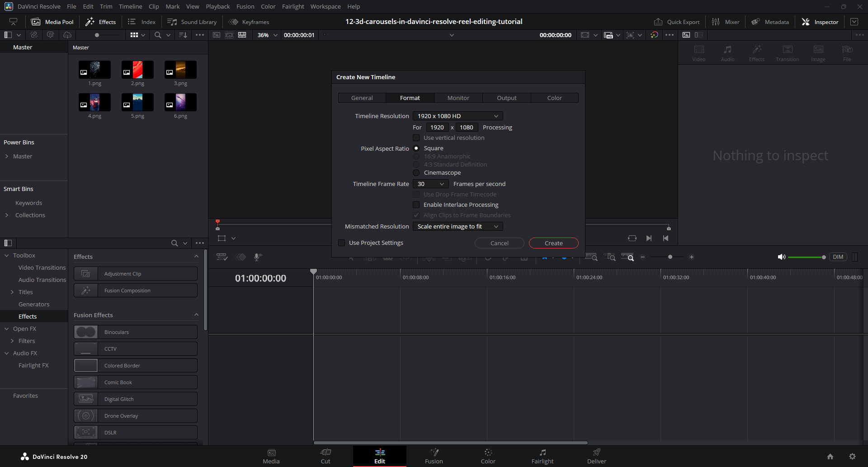Viewport: 868px width, 467px height.
Task: Open project settings gear icon
Action: click(852, 457)
